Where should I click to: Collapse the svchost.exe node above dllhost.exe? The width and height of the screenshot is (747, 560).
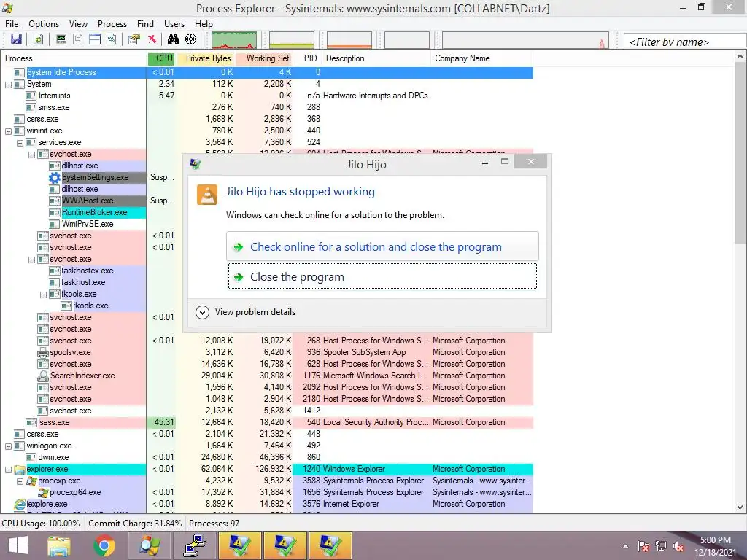tap(31, 155)
